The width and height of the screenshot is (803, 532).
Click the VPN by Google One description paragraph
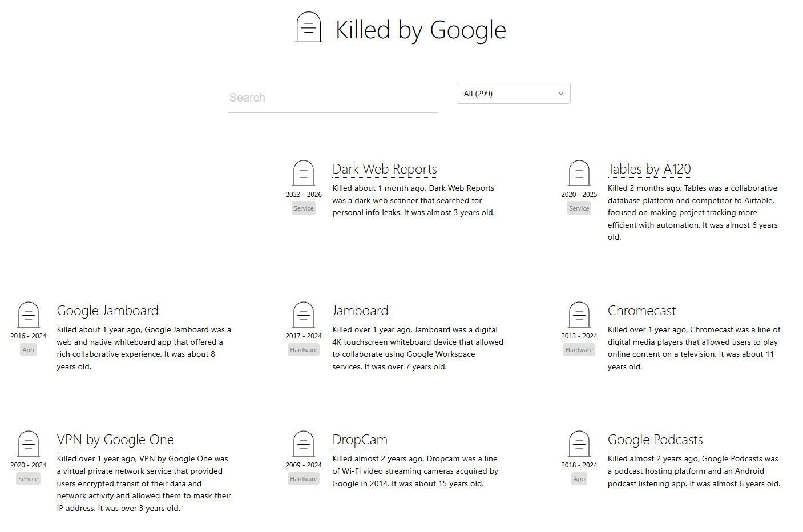tap(144, 483)
